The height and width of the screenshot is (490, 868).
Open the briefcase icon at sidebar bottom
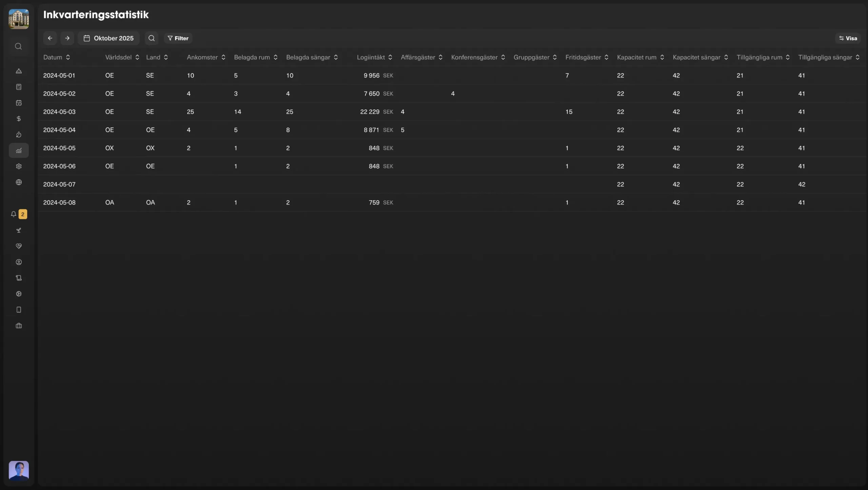19,326
